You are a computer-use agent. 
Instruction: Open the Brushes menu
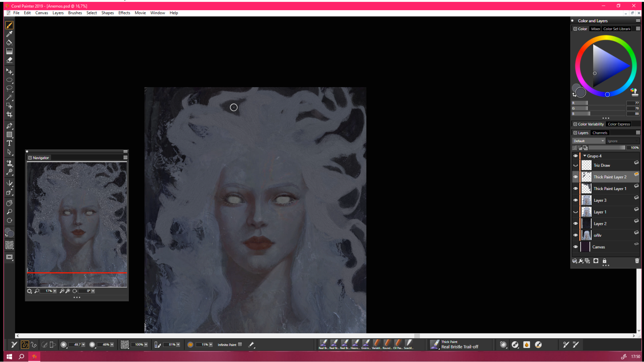[75, 13]
